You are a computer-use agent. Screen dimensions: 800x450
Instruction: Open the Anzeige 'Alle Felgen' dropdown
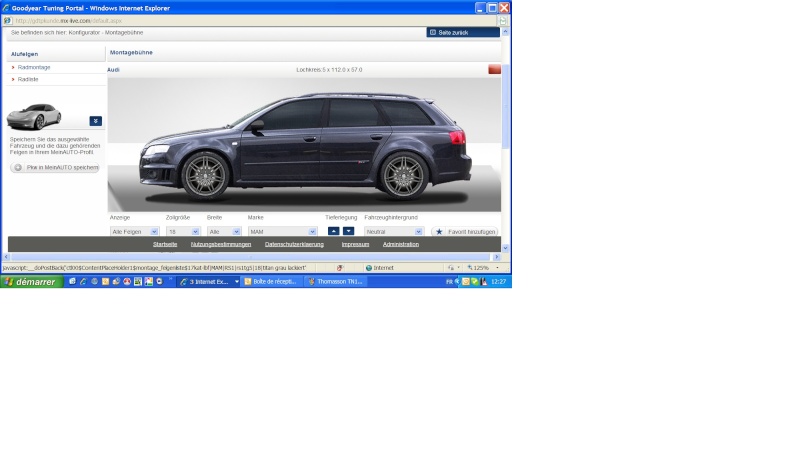(134, 232)
